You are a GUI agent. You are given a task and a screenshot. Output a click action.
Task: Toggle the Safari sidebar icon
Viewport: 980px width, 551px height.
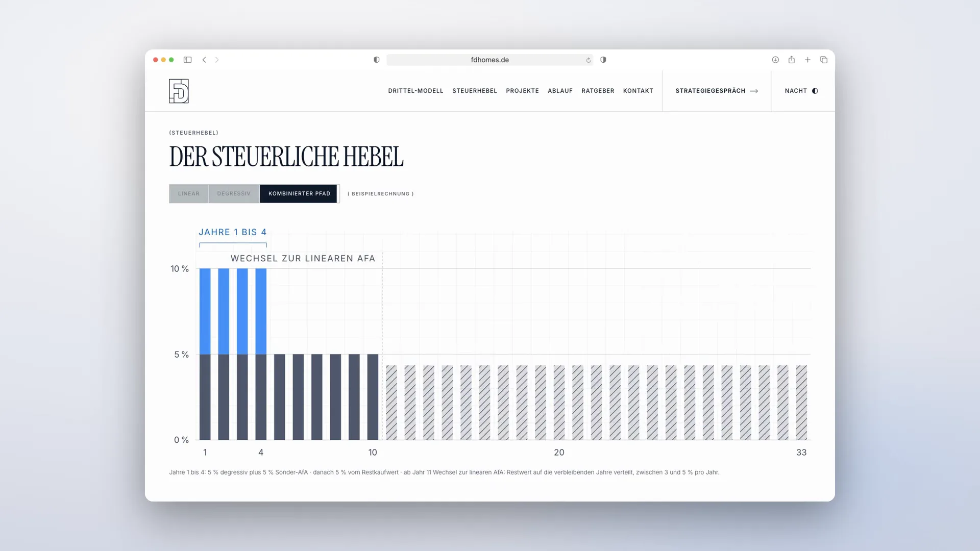187,60
